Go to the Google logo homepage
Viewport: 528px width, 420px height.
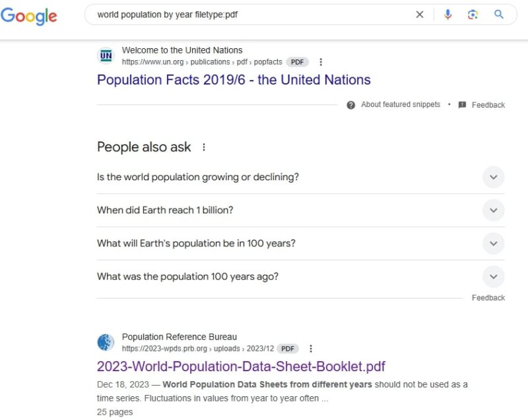(29, 16)
